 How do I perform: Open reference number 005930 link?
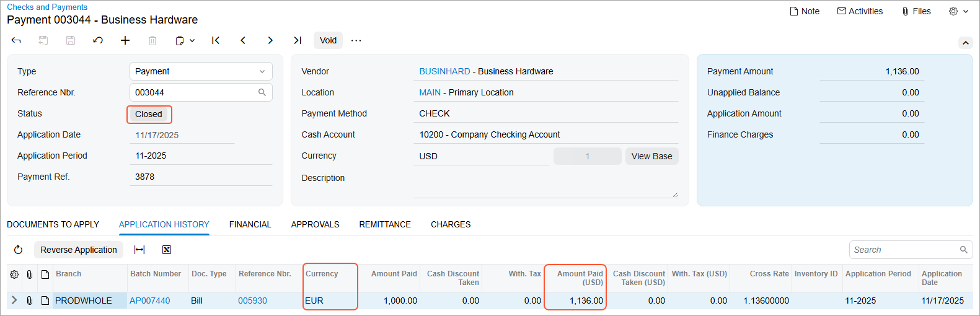coord(252,301)
